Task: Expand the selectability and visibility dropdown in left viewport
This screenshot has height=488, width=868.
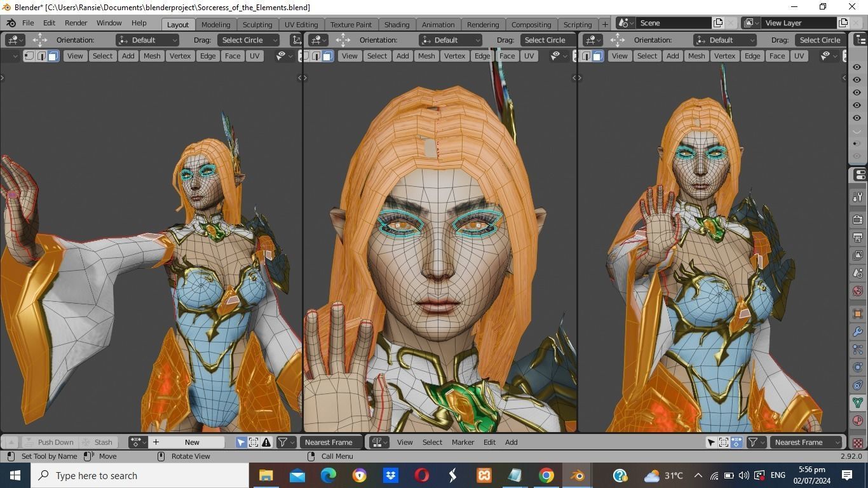Action: [x=284, y=56]
